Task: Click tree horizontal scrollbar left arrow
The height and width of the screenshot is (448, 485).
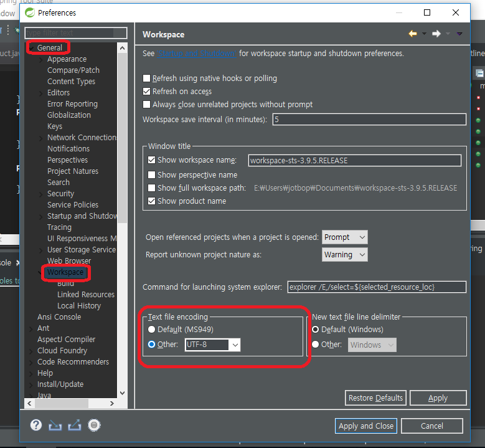Action: pos(29,403)
